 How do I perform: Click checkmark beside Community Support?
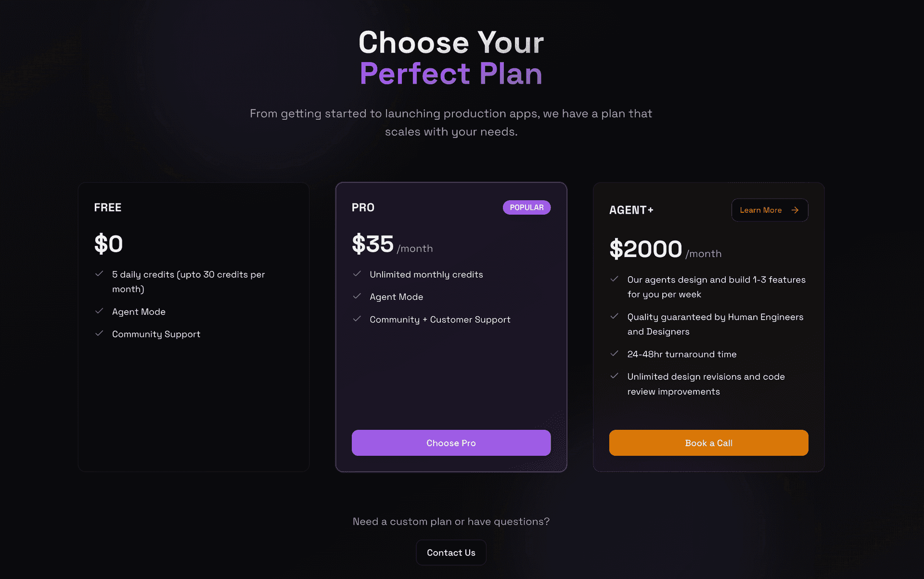click(99, 334)
